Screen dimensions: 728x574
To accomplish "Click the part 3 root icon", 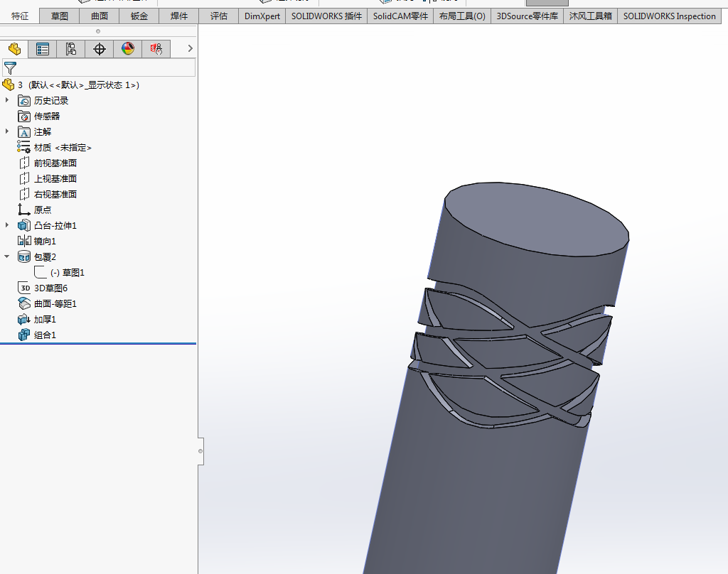I will [9, 85].
